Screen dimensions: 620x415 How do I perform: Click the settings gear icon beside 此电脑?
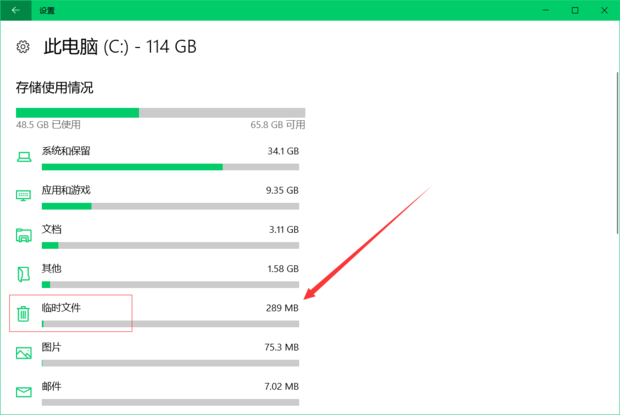(24, 47)
